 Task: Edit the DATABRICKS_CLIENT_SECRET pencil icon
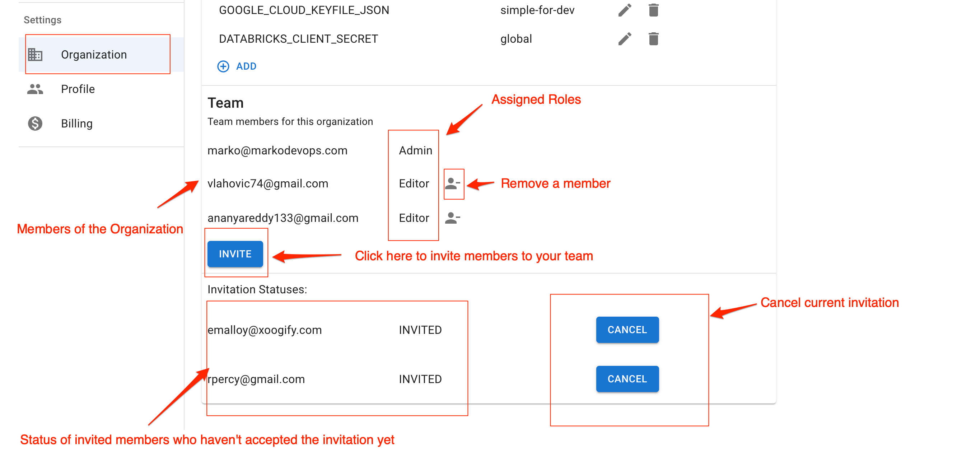tap(625, 39)
